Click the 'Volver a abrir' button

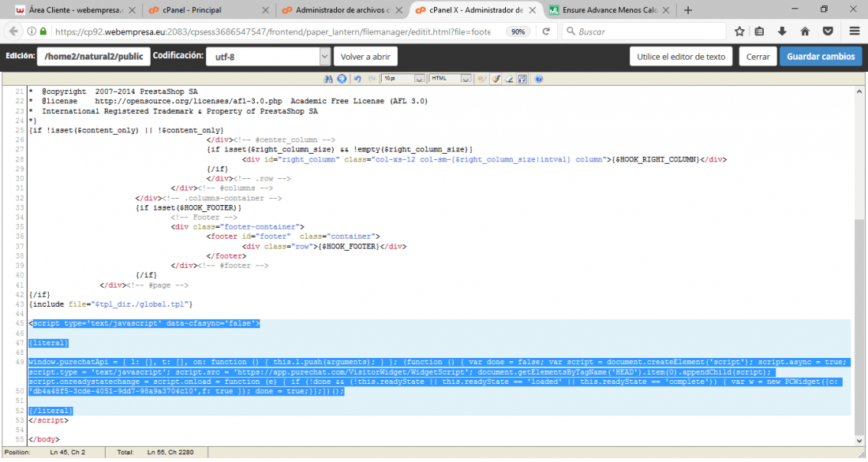(x=365, y=57)
